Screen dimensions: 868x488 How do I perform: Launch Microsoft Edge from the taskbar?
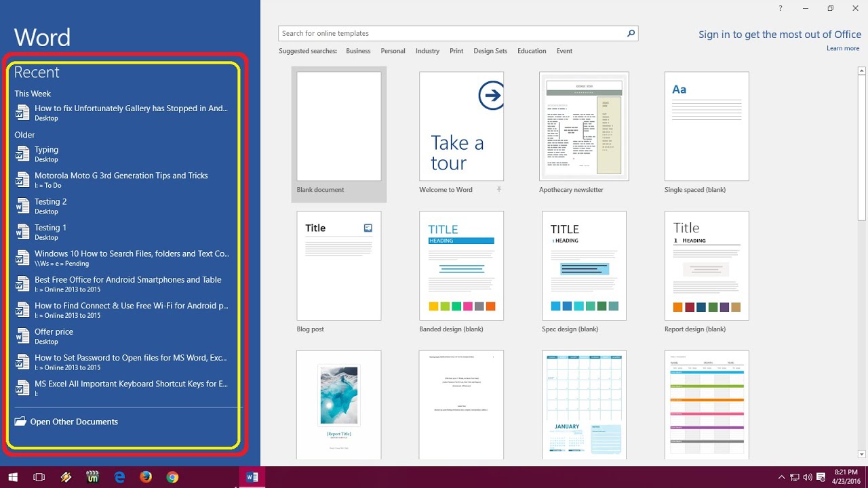coord(119,477)
